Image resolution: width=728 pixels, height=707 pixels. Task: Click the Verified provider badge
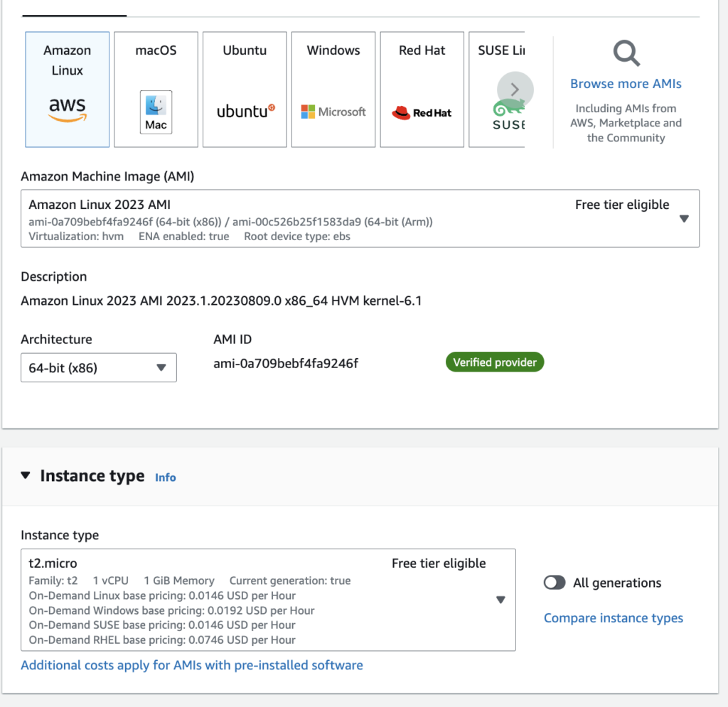[x=495, y=362]
